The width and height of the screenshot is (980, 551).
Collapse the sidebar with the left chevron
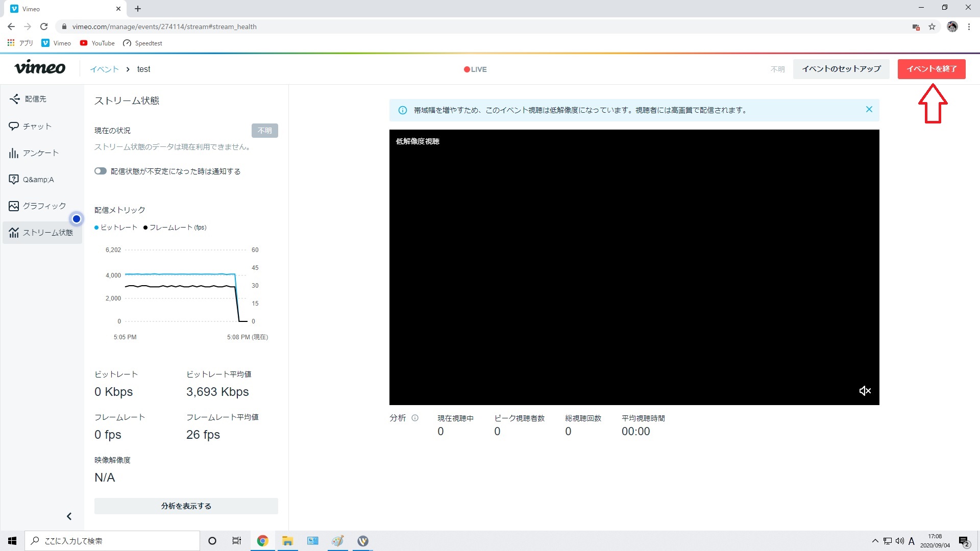pyautogui.click(x=69, y=516)
